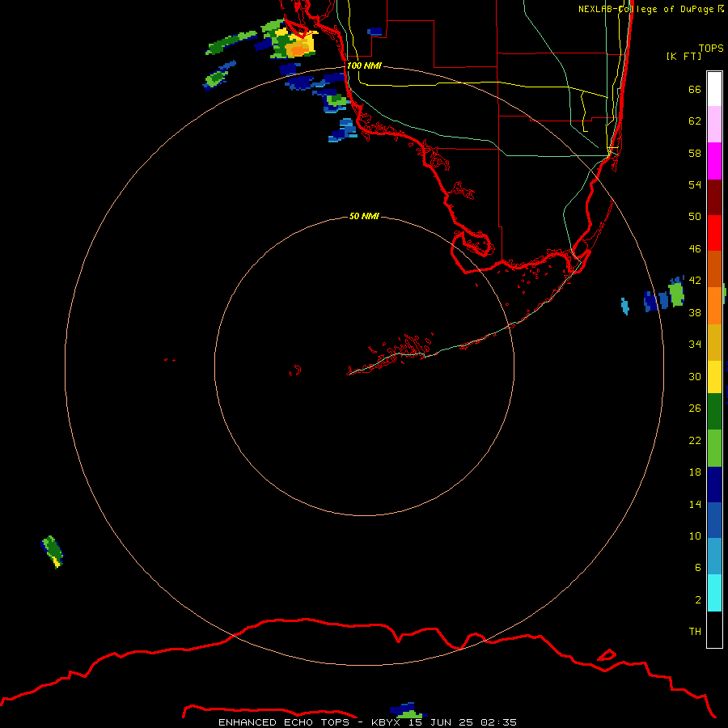This screenshot has width=728, height=728.
Task: Click the legend value 54
Action: (695, 184)
